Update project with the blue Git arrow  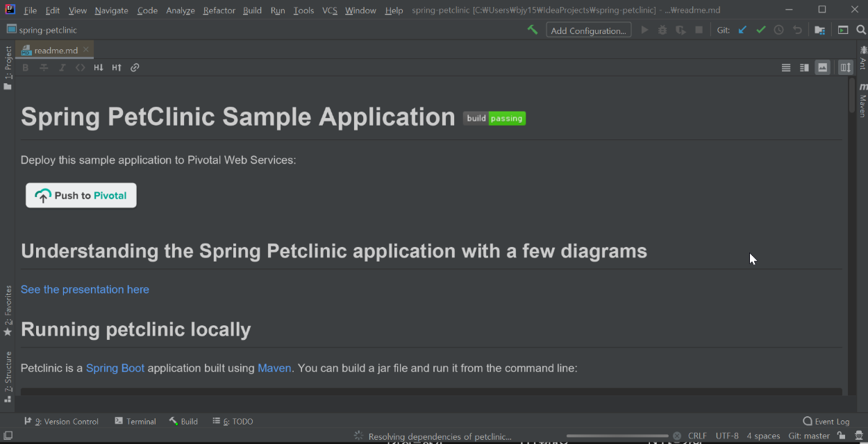point(742,30)
